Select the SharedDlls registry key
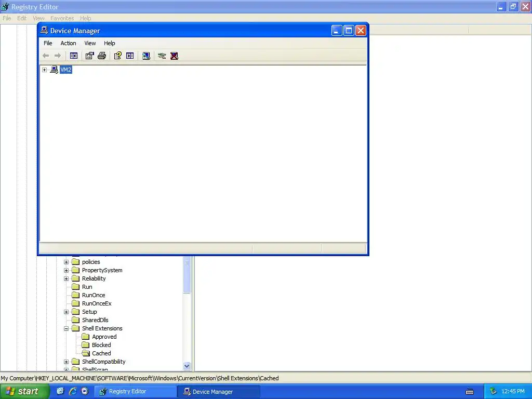This screenshot has height=399, width=532. pyautogui.click(x=96, y=320)
